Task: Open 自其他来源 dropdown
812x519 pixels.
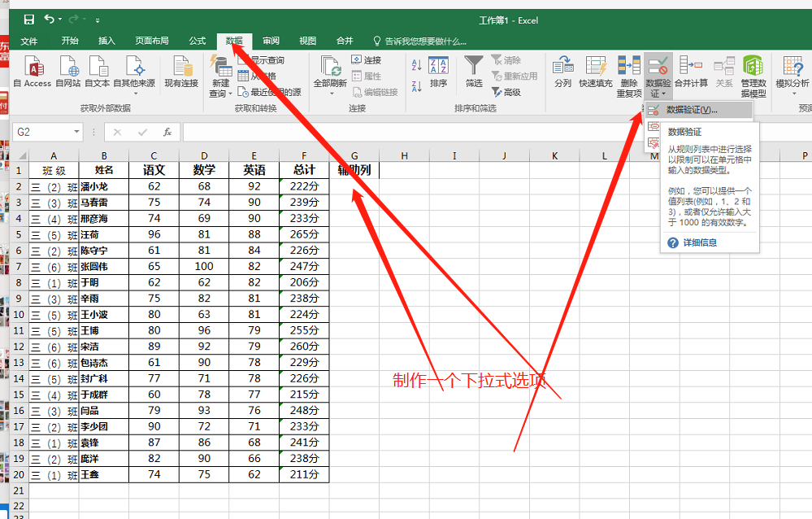Action: pos(134,75)
